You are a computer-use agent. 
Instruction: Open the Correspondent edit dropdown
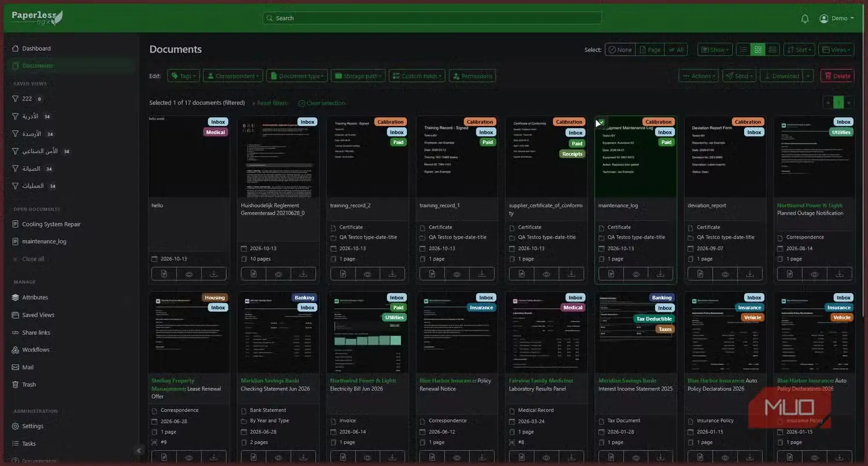pyautogui.click(x=233, y=76)
